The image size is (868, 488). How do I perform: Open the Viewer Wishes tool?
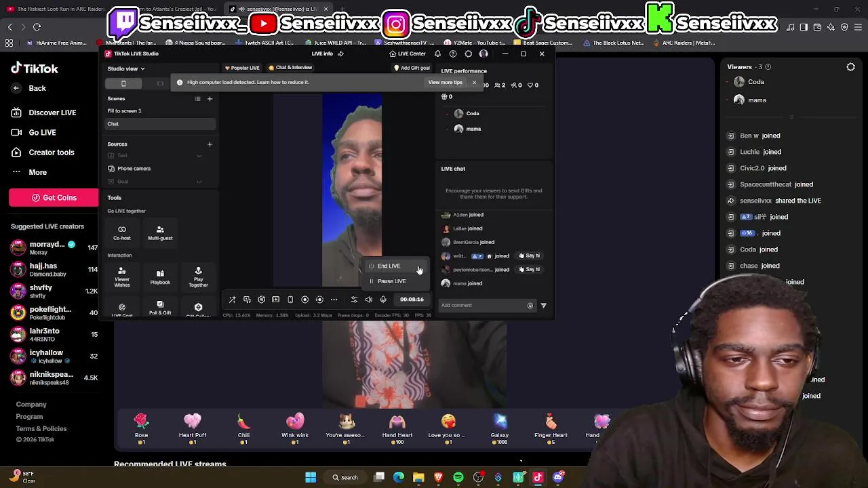pos(122,277)
